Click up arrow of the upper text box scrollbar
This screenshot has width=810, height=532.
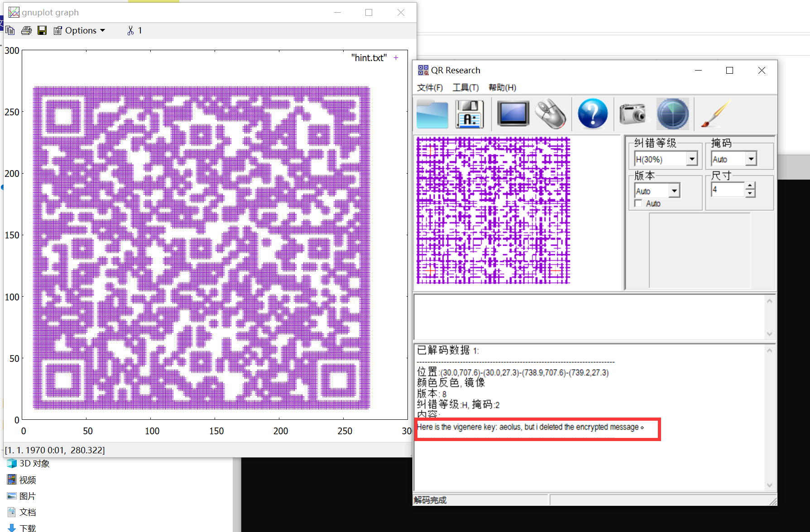tap(769, 301)
